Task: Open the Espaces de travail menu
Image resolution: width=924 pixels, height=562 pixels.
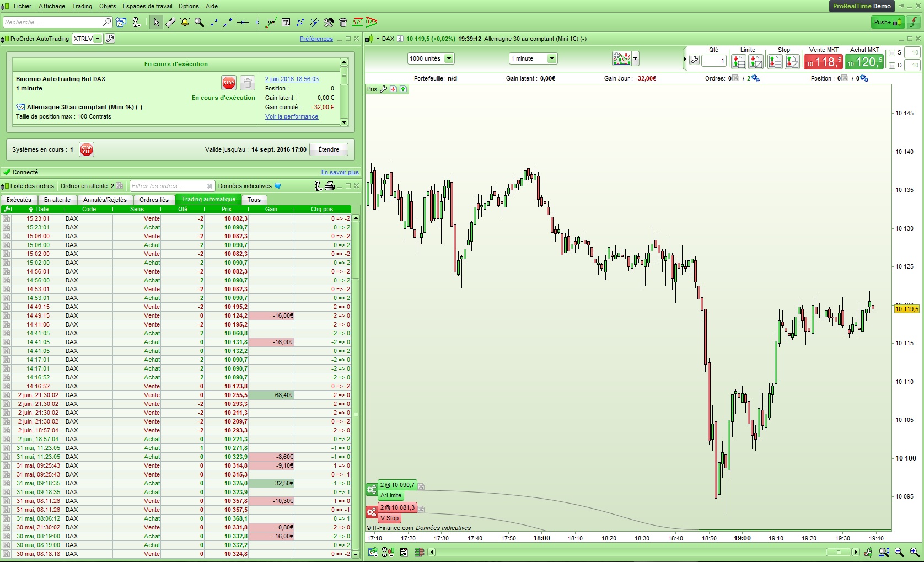Action: click(147, 6)
